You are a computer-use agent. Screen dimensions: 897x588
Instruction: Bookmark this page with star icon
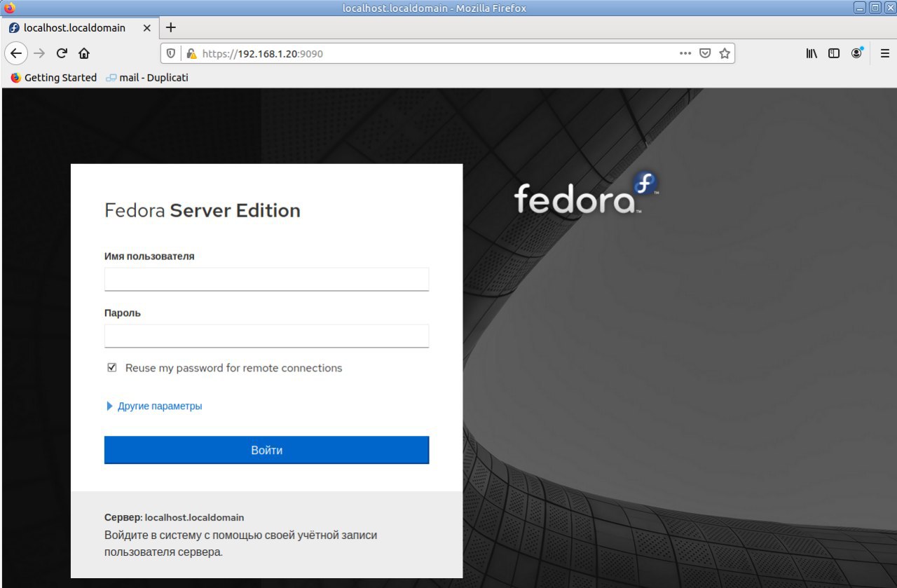click(x=725, y=53)
